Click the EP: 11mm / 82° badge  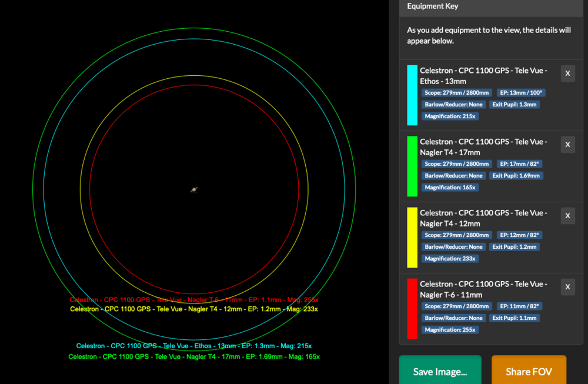pos(519,306)
